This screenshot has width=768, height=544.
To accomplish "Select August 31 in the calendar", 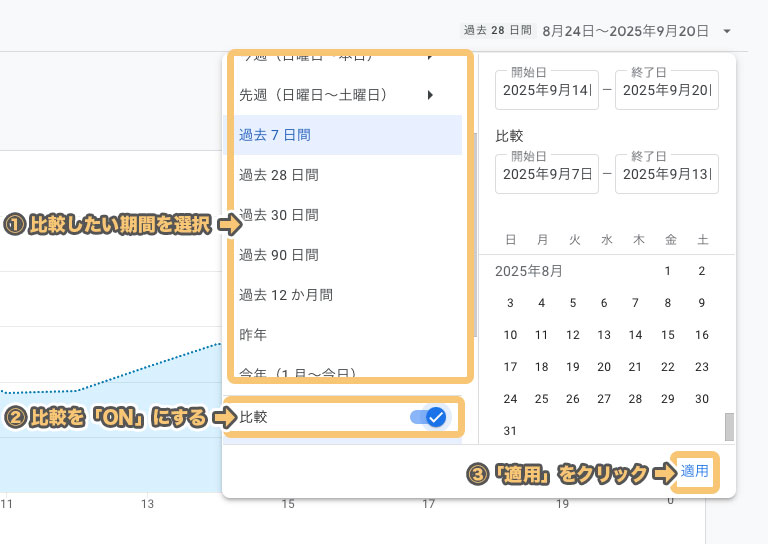I will point(511,431).
